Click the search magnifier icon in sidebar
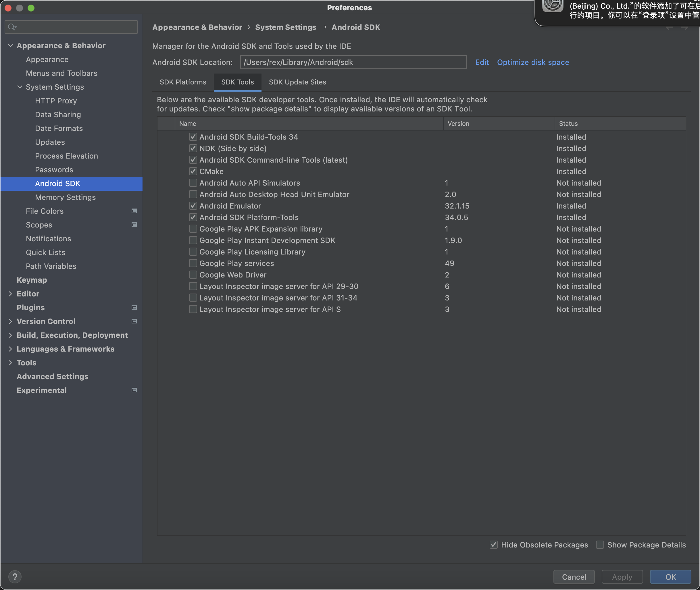This screenshot has width=700, height=590. [12, 27]
